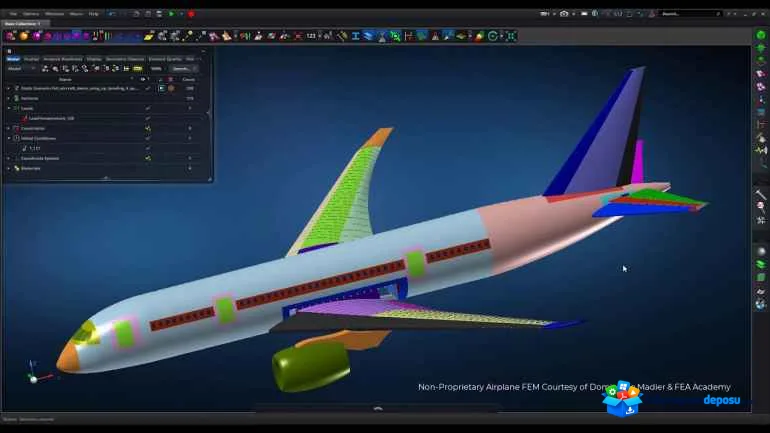Click the blue I-beam section icon
This screenshot has height=433, width=770.
pyautogui.click(x=356, y=36)
